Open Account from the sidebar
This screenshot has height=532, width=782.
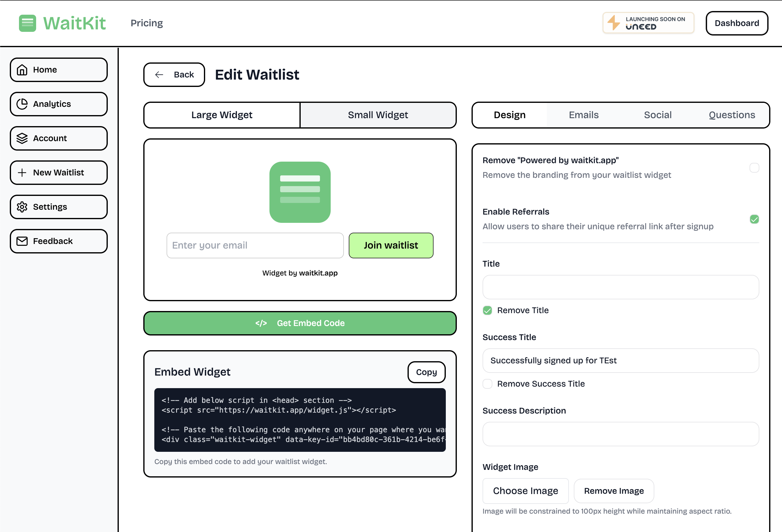pyautogui.click(x=58, y=138)
